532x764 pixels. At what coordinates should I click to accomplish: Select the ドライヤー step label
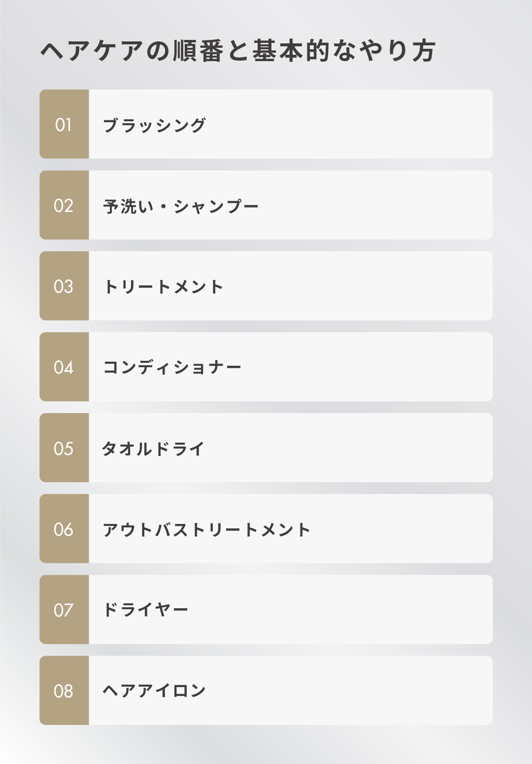(x=146, y=610)
